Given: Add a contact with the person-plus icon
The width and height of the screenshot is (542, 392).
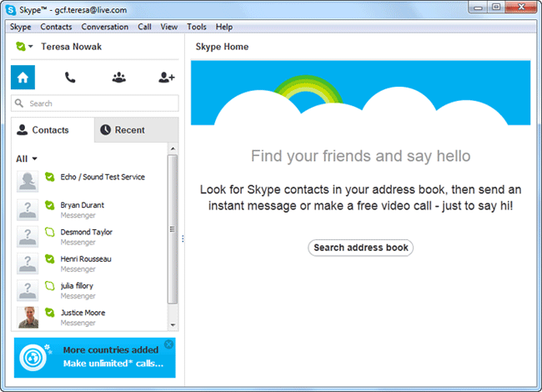Looking at the screenshot, I should (x=167, y=78).
